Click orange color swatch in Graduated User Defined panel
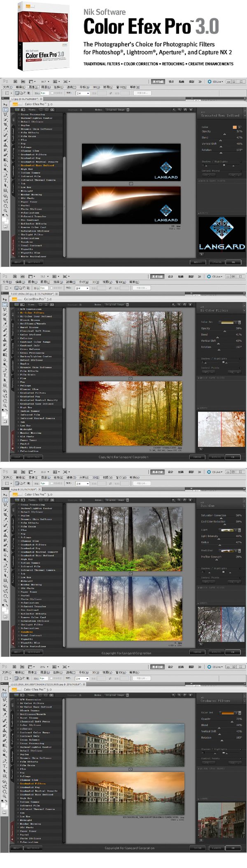The image size is (247, 868). (235, 127)
